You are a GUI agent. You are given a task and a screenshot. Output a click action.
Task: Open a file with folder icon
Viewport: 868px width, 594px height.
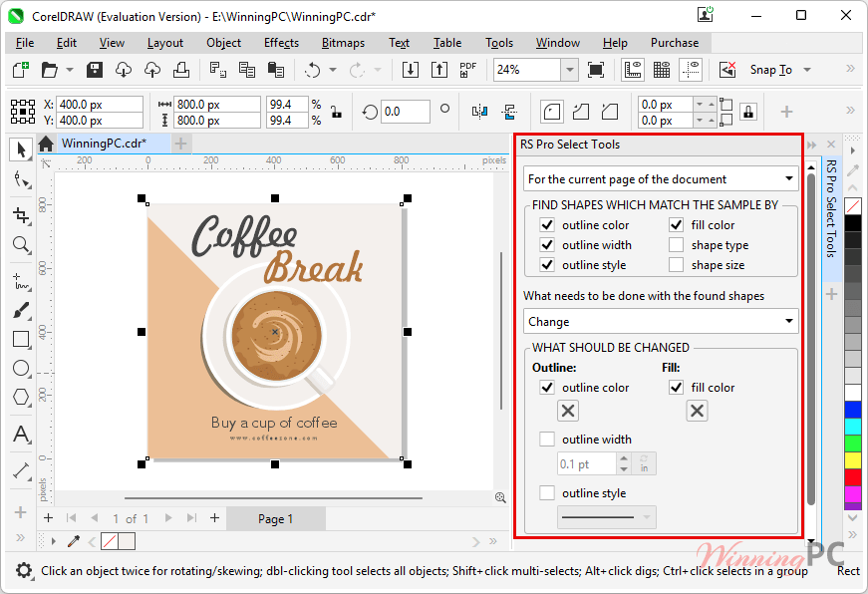click(x=50, y=70)
